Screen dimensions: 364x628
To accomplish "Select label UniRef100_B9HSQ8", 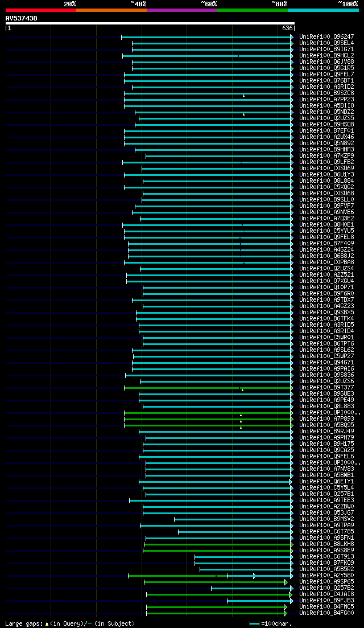I will tap(326, 125).
